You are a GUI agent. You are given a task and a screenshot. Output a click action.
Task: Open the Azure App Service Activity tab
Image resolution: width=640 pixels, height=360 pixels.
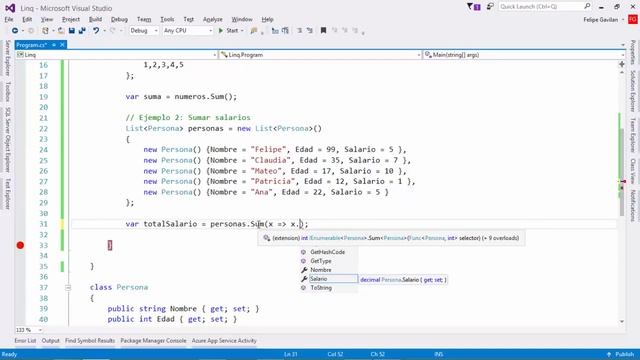coord(224,340)
